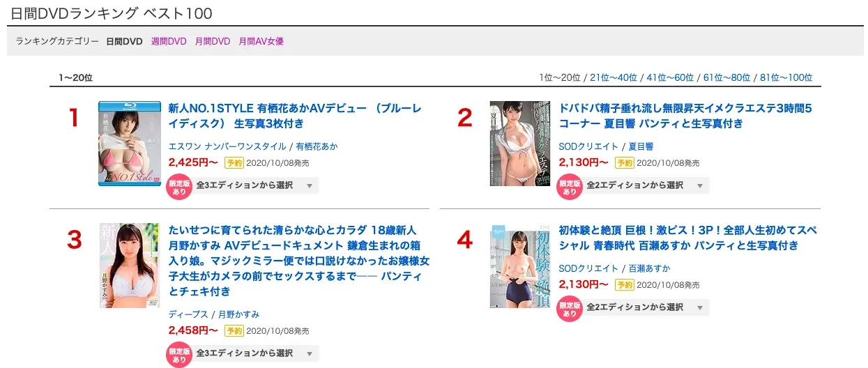Open the 全3エディションから選択 dropdown for rank 1
The width and height of the screenshot is (868, 368).
(x=256, y=185)
